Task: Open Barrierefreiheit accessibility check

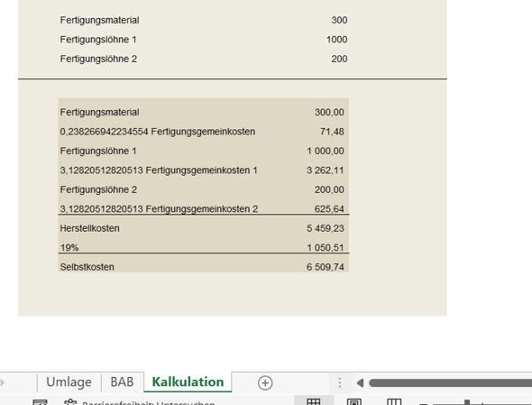Action: tap(149, 403)
